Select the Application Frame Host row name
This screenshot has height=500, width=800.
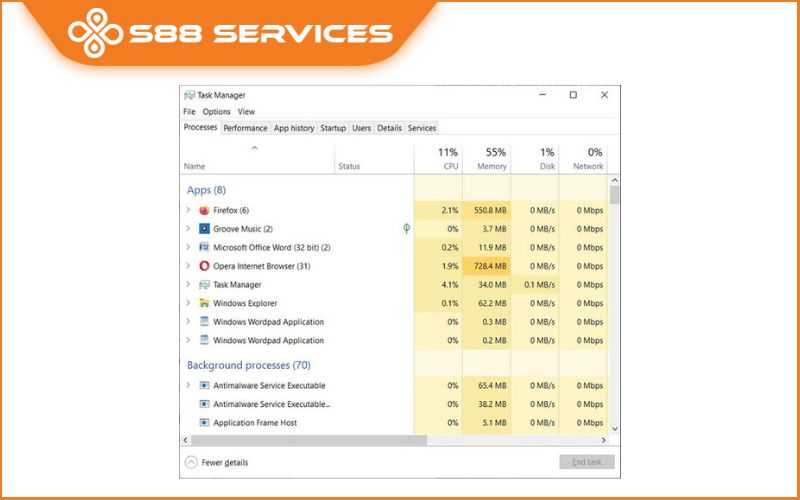(255, 422)
